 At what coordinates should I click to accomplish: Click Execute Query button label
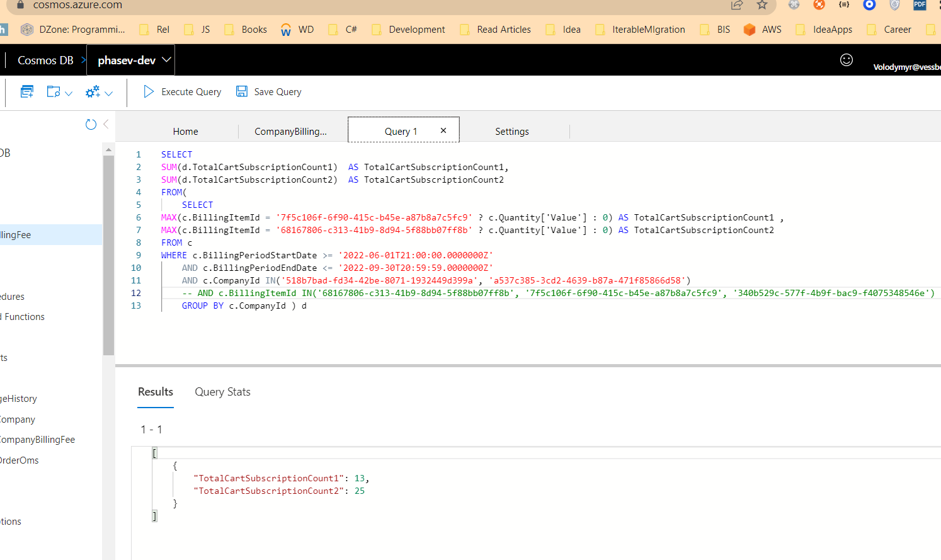191,92
